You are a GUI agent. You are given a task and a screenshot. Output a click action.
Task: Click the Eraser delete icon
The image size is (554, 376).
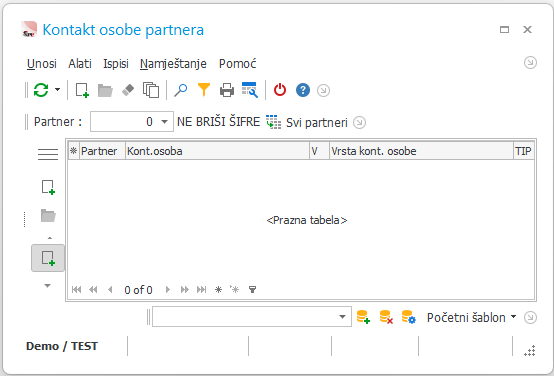coord(128,90)
